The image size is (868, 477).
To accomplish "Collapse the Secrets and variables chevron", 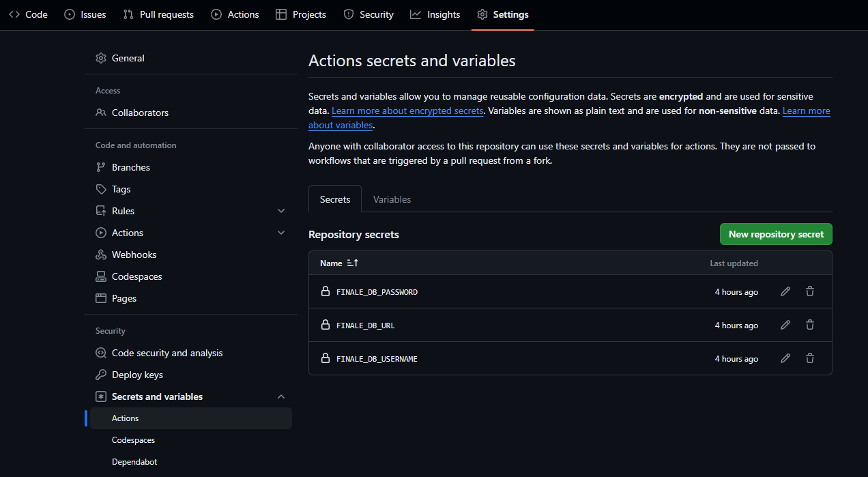I will coord(281,396).
